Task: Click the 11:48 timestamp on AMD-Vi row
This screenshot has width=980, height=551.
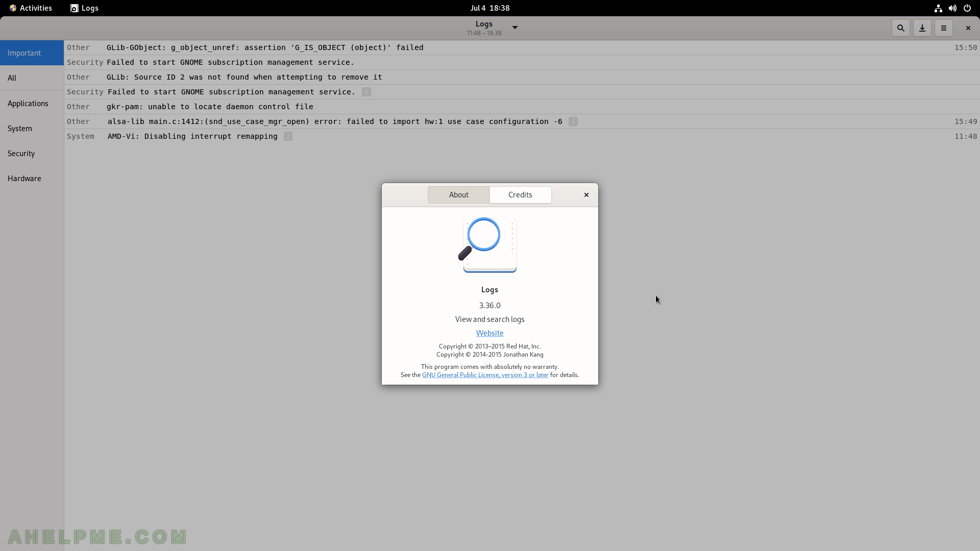Action: point(966,136)
